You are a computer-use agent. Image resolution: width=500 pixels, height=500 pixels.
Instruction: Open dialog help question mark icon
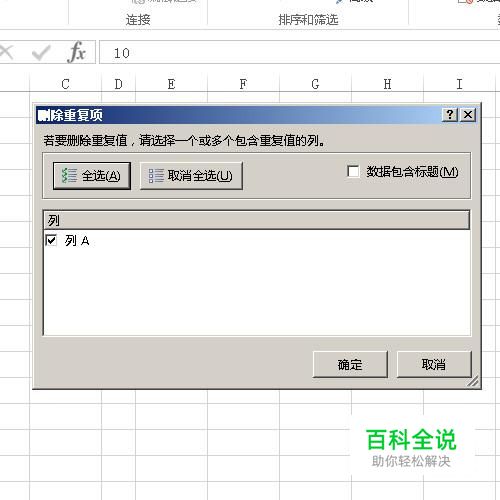tap(450, 115)
